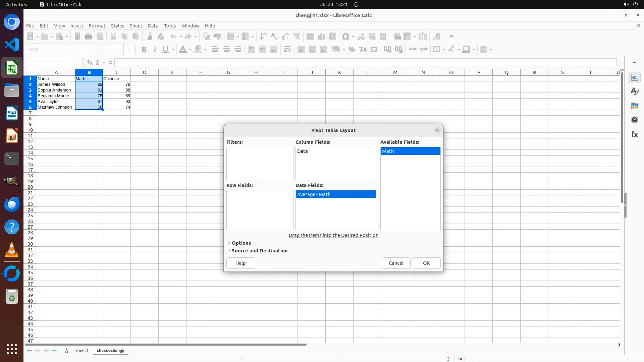This screenshot has width=644, height=362.
Task: Click the Print toolbar icon
Action: tap(89, 37)
